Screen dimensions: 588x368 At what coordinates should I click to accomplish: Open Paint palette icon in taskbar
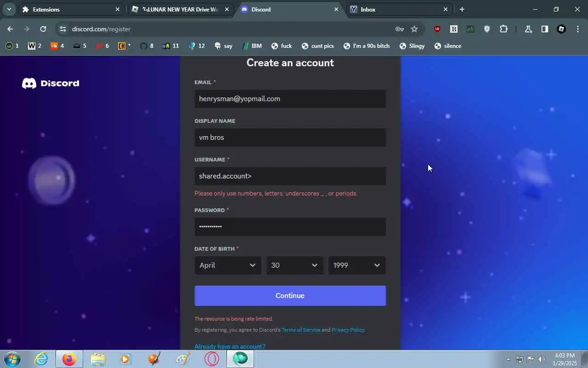click(x=183, y=359)
